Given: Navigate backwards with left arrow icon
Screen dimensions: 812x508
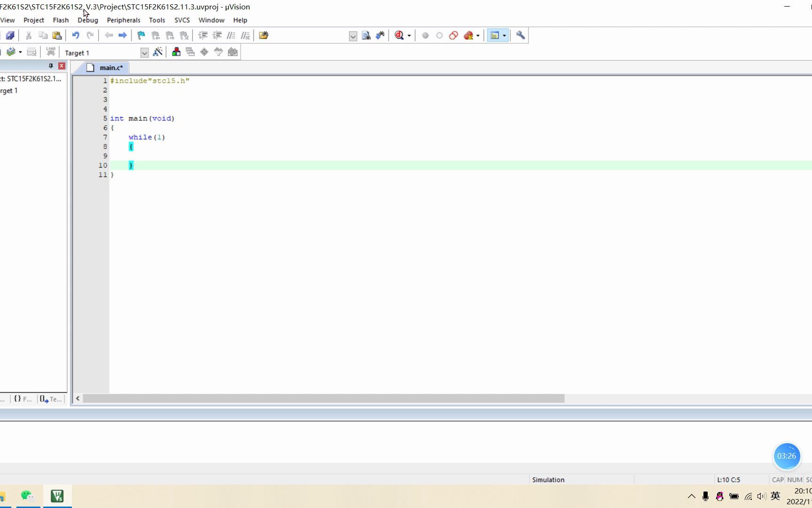Looking at the screenshot, I should coord(109,35).
